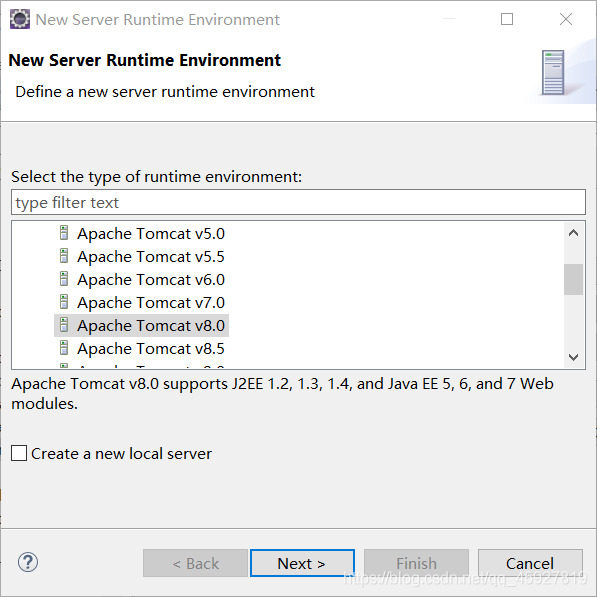Maximize the New Server Runtime Environment dialog
Screen dimensions: 597x597
coord(507,19)
